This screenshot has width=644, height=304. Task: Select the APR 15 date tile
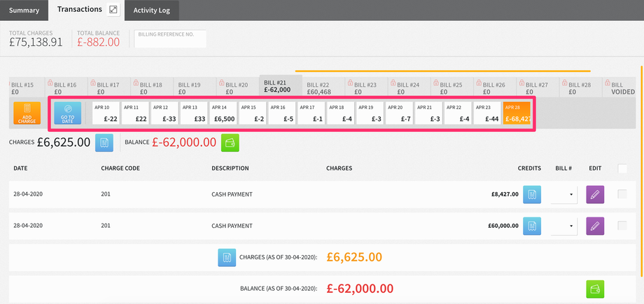pos(253,113)
